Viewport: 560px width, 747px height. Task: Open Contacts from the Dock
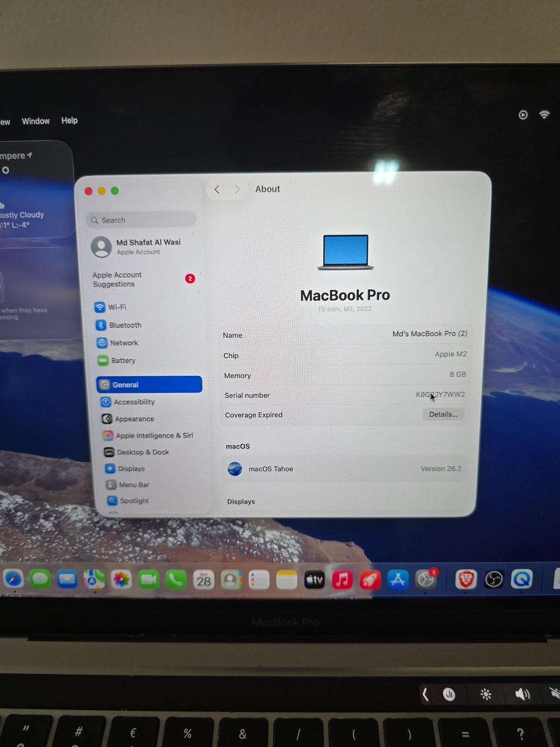pyautogui.click(x=231, y=580)
